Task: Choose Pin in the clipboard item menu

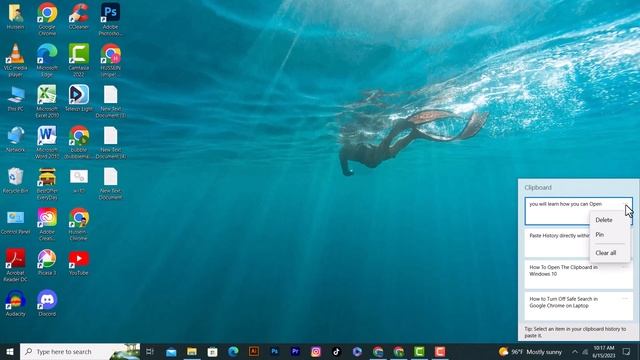Action: [x=600, y=235]
